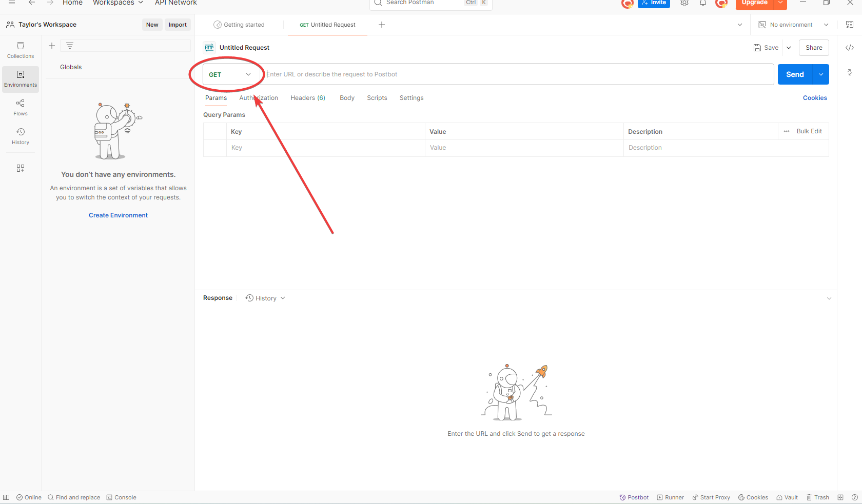Go to Home in top menu

72,3
